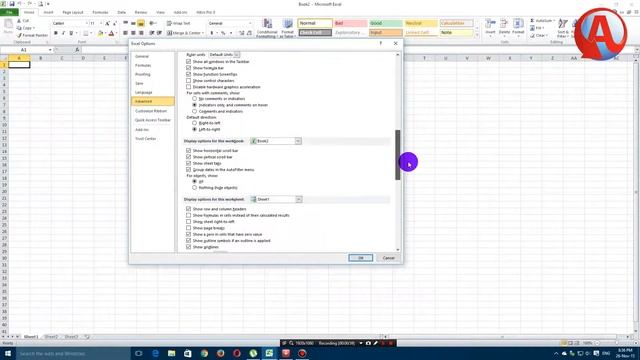Image resolution: width=640 pixels, height=360 pixels.
Task: Open the File tab
Action: 9,12
